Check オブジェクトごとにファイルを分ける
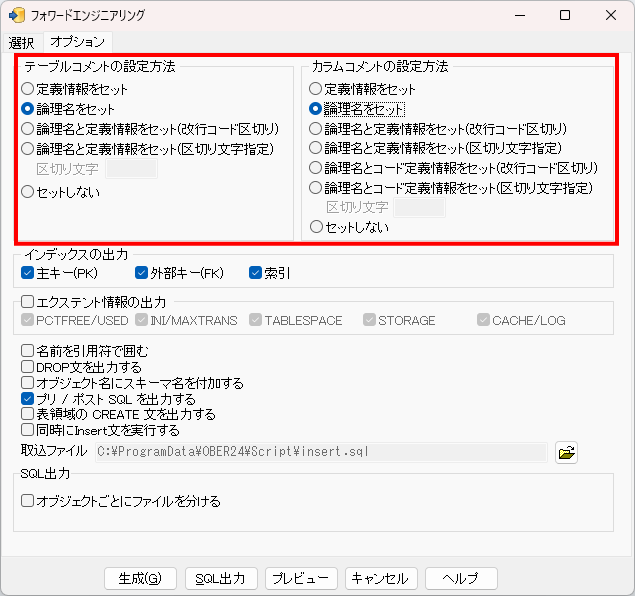 [27, 501]
